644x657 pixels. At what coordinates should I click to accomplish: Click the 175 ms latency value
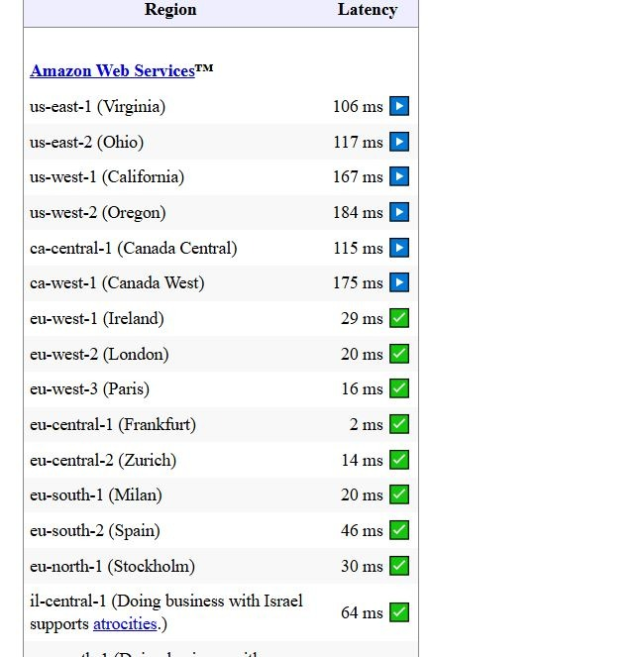pyautogui.click(x=358, y=282)
